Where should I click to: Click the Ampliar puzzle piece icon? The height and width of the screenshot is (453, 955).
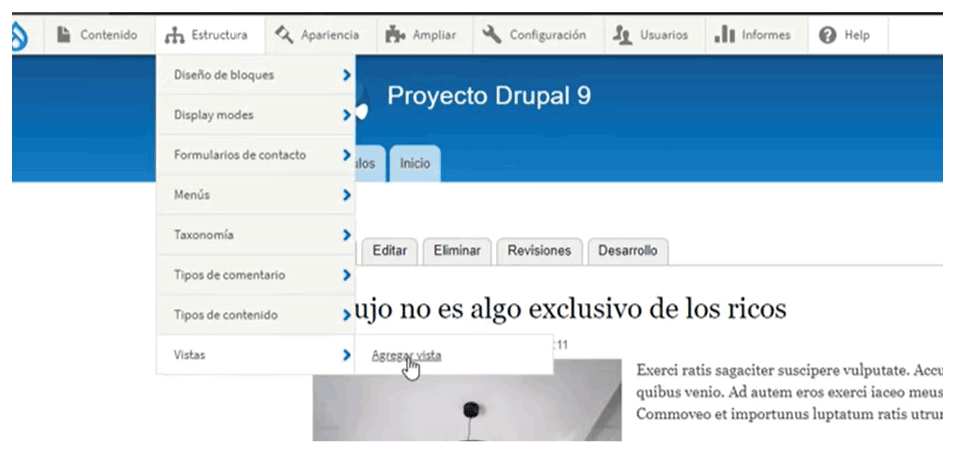[x=396, y=35]
